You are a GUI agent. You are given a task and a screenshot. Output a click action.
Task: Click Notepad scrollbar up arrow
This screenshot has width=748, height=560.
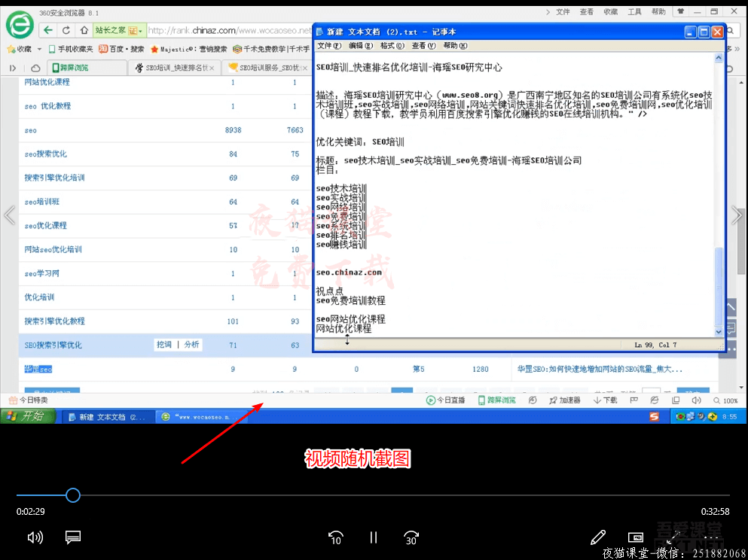[719, 58]
